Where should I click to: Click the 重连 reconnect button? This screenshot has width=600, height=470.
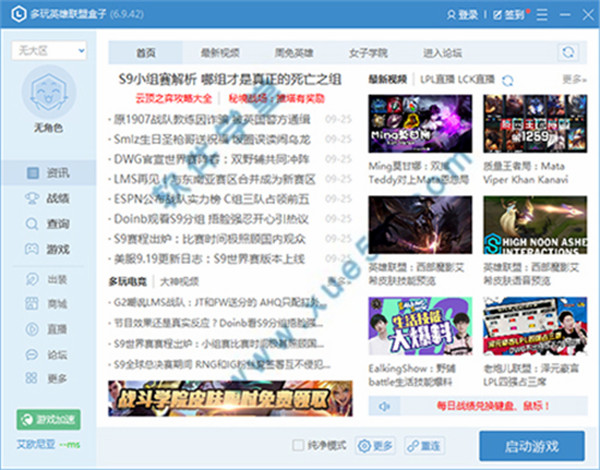pyautogui.click(x=424, y=446)
